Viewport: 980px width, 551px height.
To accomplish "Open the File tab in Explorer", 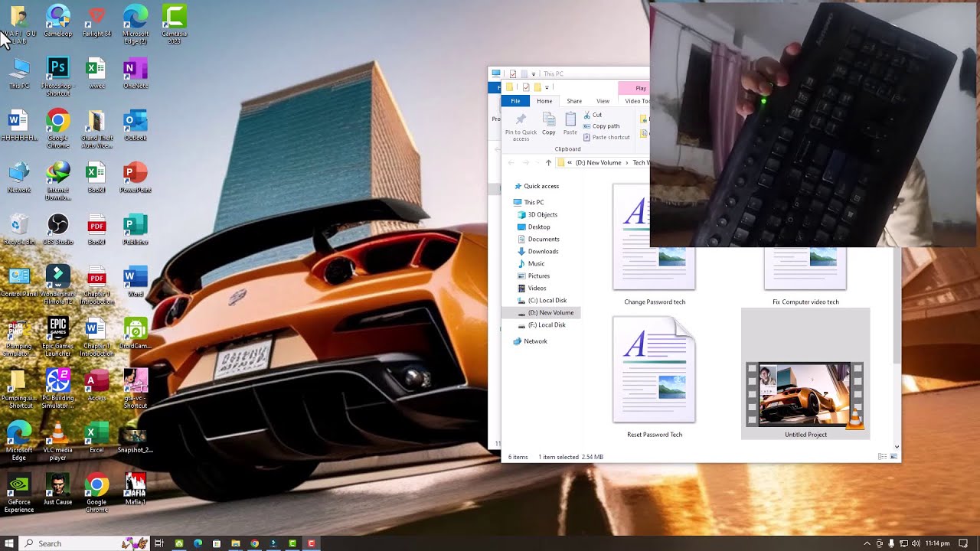I will (515, 101).
